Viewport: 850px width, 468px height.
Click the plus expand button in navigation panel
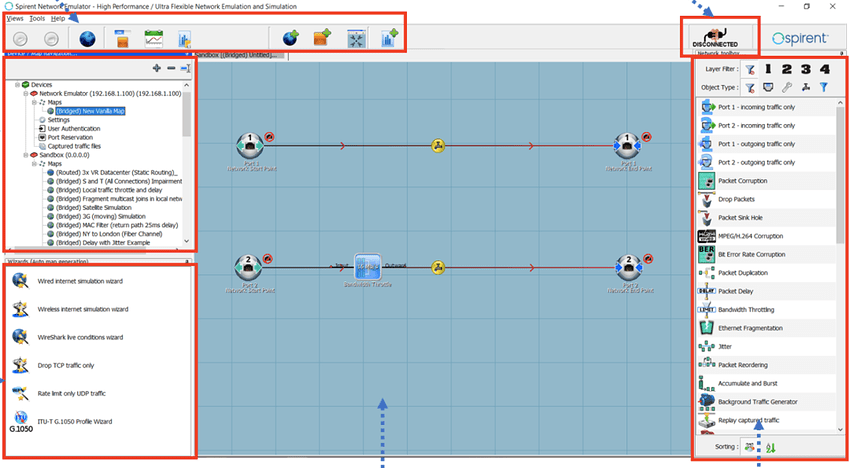tap(157, 68)
